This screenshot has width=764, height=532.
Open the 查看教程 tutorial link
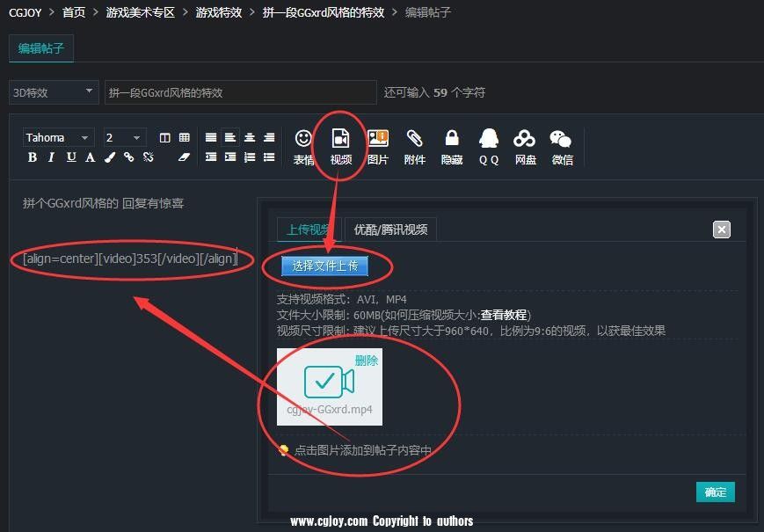tap(504, 315)
